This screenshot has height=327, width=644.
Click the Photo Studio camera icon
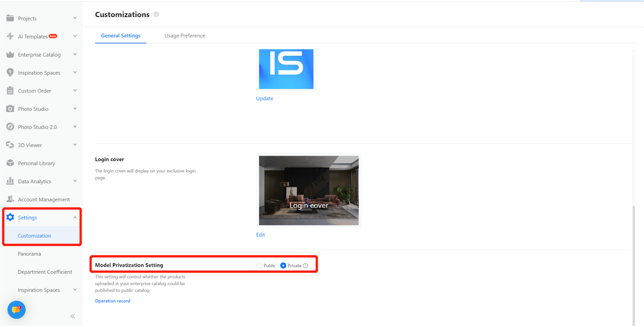click(x=10, y=109)
